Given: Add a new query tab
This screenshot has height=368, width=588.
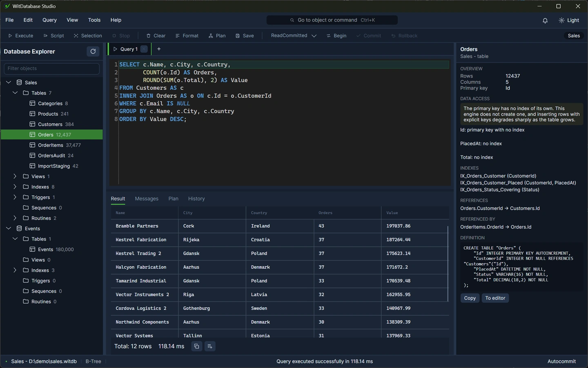Looking at the screenshot, I should point(159,49).
